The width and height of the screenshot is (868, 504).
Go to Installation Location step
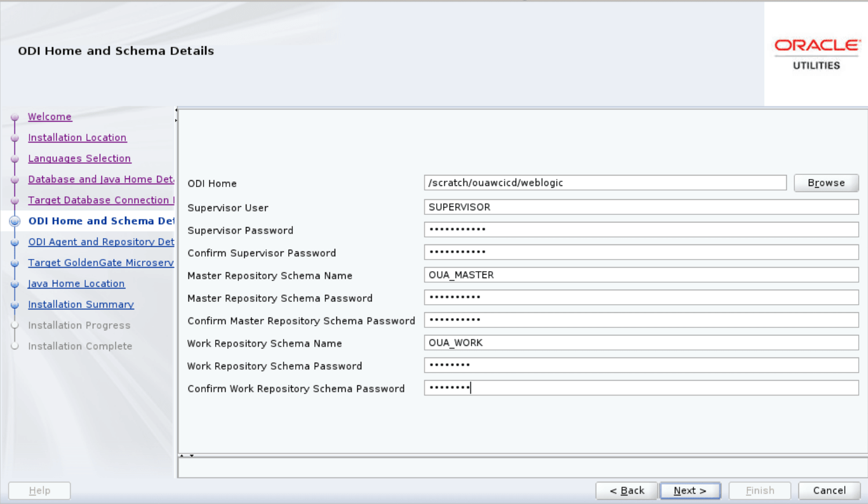[77, 137]
